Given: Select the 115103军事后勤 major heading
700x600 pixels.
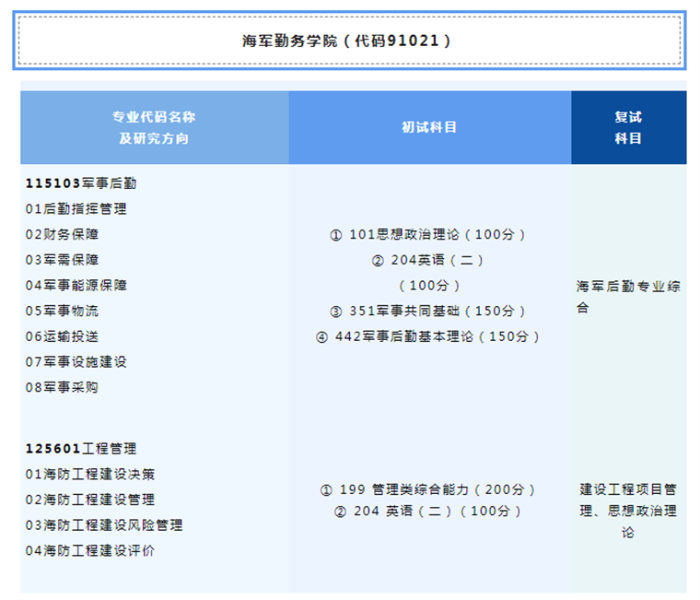Looking at the screenshot, I should coord(81,183).
